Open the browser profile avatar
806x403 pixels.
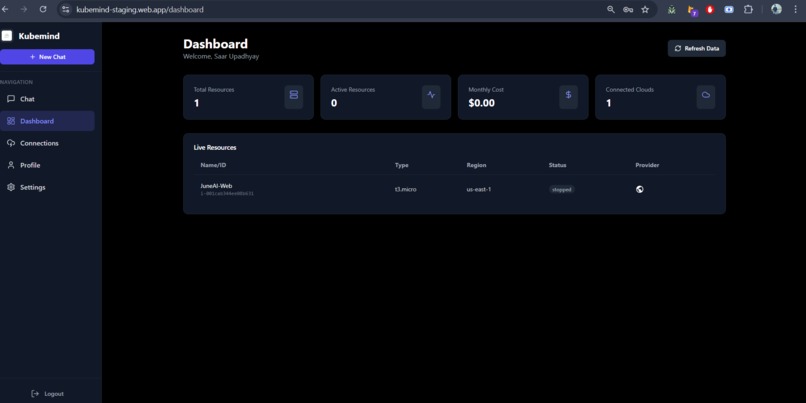pos(776,9)
